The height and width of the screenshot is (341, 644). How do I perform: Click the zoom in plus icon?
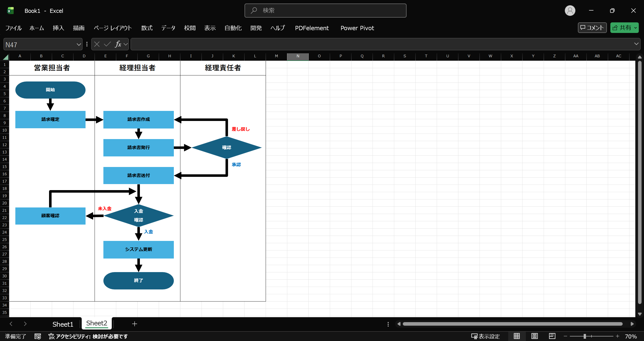pyautogui.click(x=617, y=336)
